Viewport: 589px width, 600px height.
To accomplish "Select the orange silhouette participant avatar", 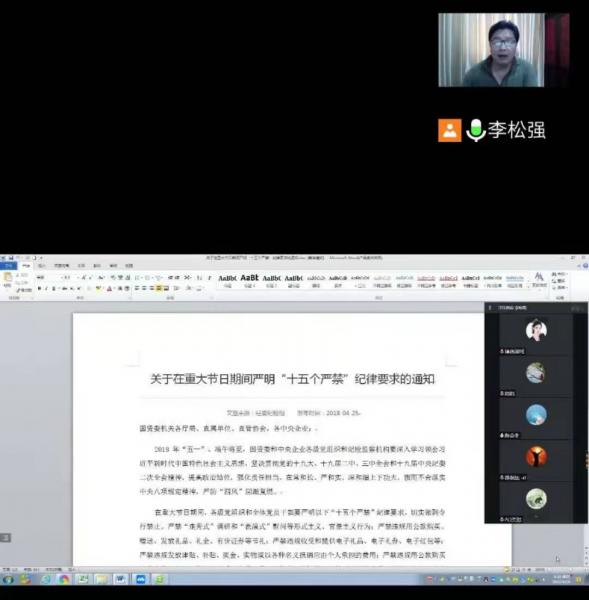I will coord(536,456).
